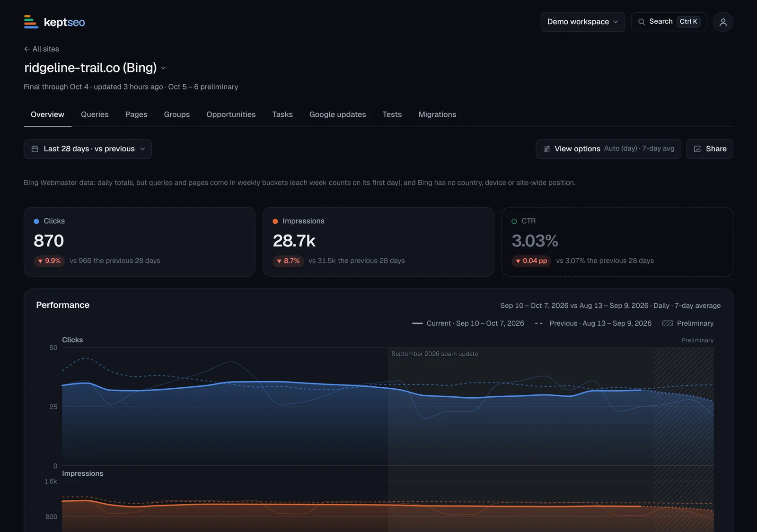Open View options menu

click(608, 149)
